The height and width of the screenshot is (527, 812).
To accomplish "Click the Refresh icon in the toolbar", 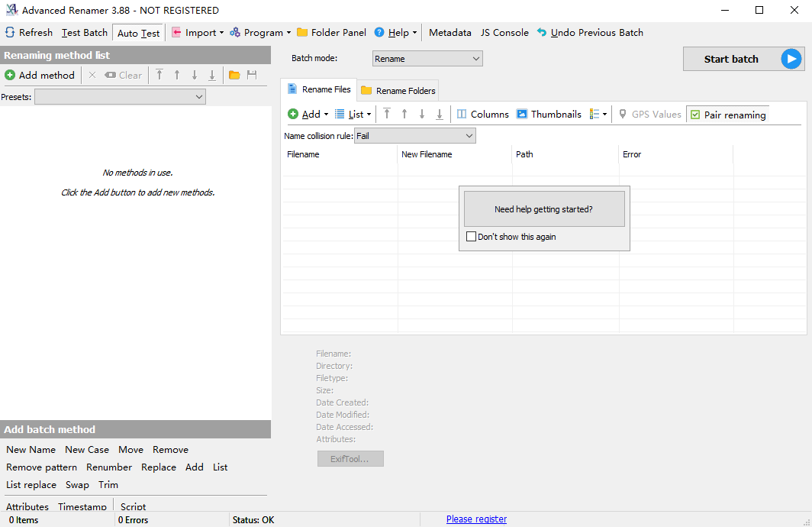I will click(10, 33).
